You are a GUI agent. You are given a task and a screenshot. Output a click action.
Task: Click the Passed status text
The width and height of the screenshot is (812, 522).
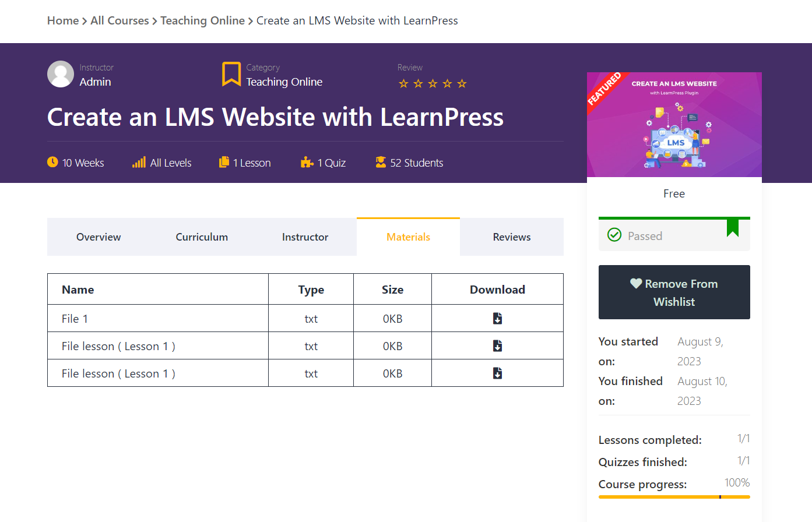645,236
